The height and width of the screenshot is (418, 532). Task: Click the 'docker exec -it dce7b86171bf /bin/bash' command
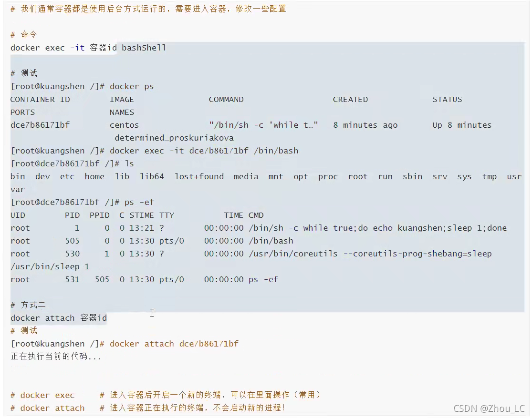(204, 151)
